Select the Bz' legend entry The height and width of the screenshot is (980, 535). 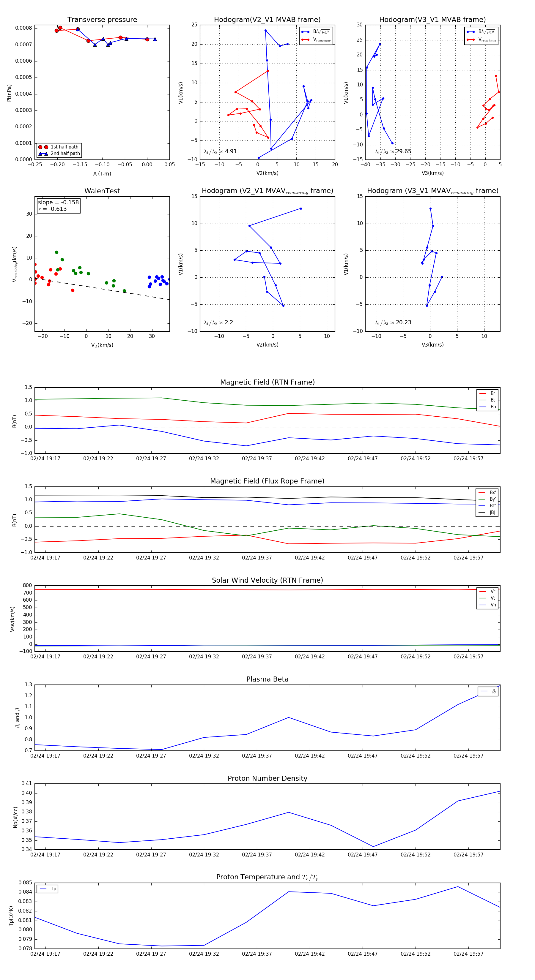[x=487, y=506]
